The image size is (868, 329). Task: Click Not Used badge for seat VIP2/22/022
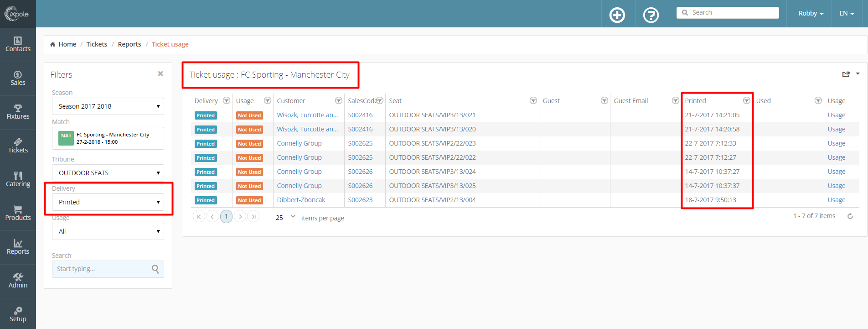tap(249, 158)
